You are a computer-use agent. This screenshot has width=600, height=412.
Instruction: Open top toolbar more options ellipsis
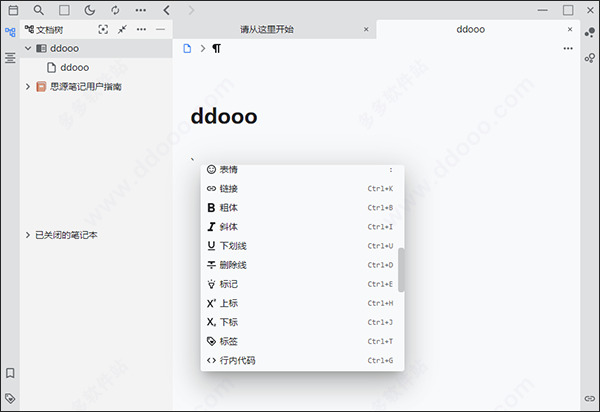pyautogui.click(x=141, y=10)
